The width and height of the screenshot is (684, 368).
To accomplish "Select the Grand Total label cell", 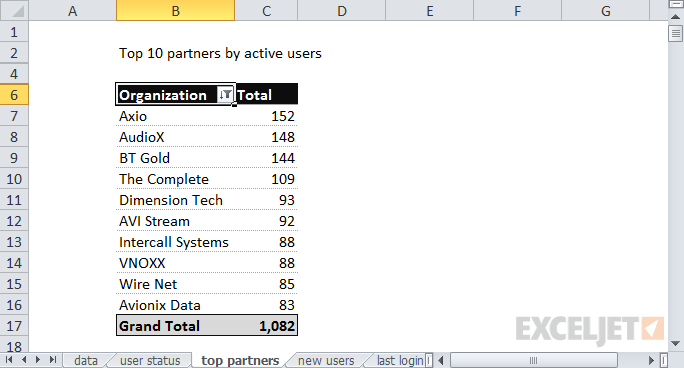I will pyautogui.click(x=175, y=326).
